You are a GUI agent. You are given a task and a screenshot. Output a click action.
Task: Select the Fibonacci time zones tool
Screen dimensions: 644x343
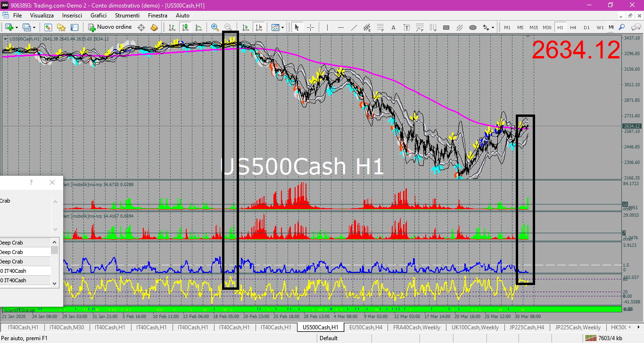(x=433, y=27)
